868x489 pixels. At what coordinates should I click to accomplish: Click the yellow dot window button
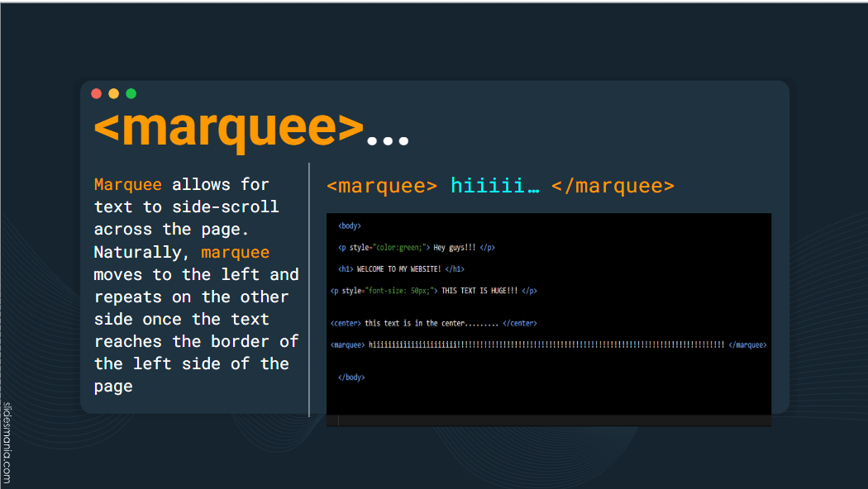coord(114,93)
